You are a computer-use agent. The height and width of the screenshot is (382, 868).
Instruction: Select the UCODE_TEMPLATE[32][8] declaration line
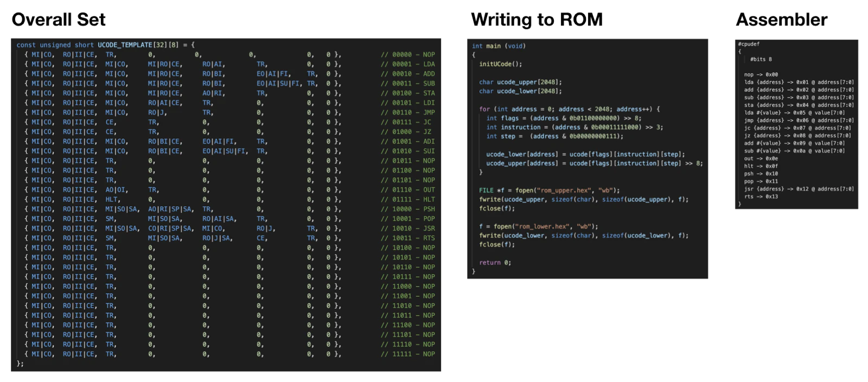coord(105,45)
